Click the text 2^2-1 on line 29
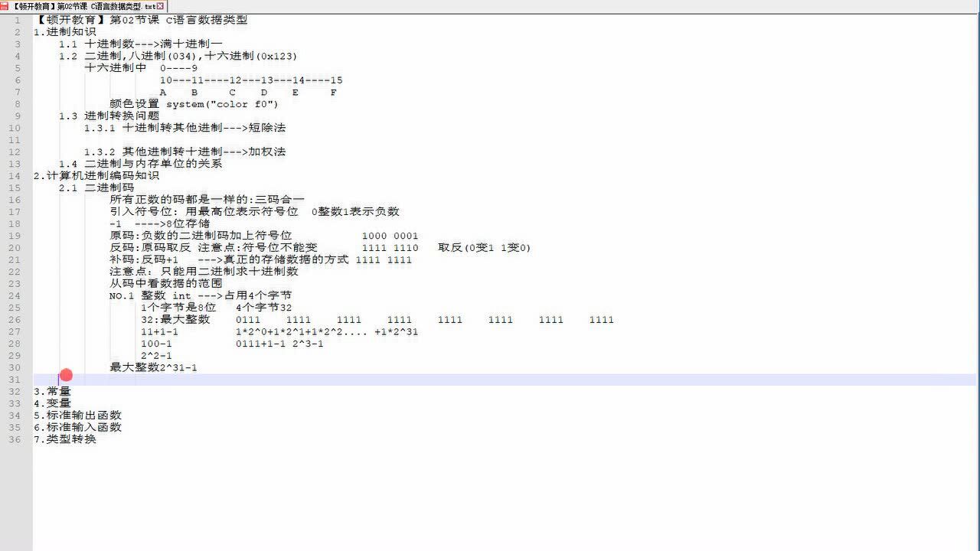980x551 pixels. [x=156, y=355]
